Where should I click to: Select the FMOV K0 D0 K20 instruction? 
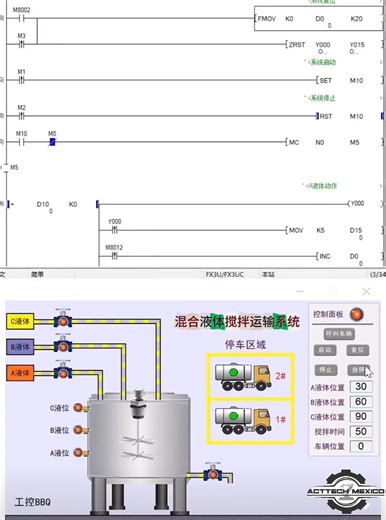tap(318, 19)
